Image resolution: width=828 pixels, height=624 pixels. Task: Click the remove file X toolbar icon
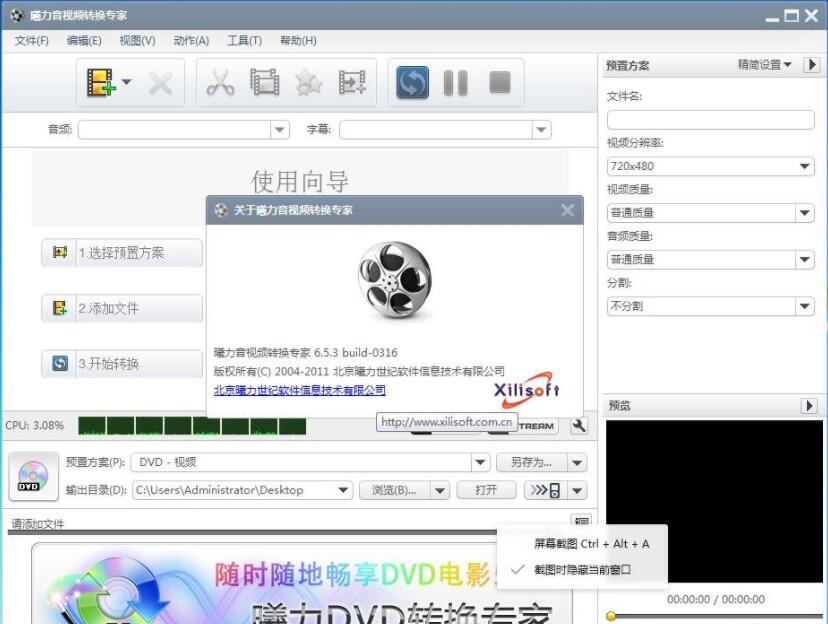(x=161, y=83)
